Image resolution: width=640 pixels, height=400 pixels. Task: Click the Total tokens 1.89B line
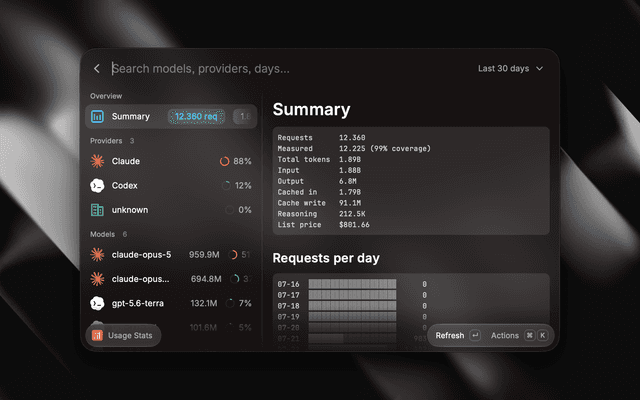point(319,160)
